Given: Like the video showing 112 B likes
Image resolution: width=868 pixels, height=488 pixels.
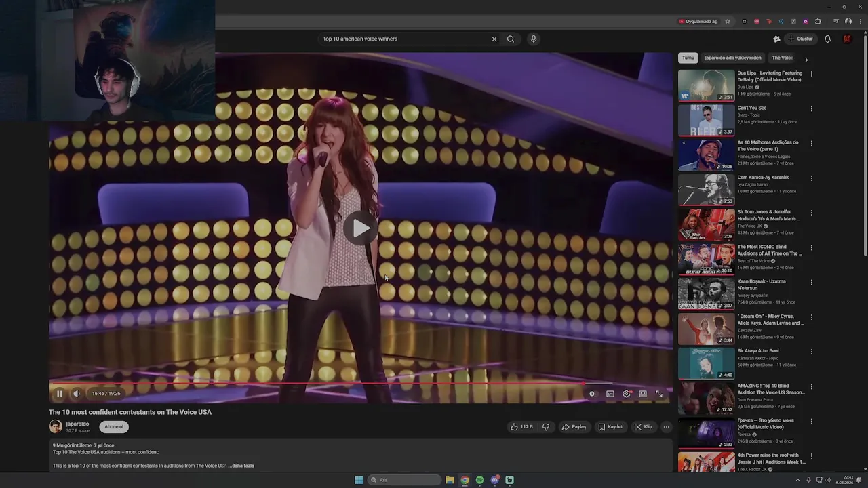Looking at the screenshot, I should [x=521, y=427].
